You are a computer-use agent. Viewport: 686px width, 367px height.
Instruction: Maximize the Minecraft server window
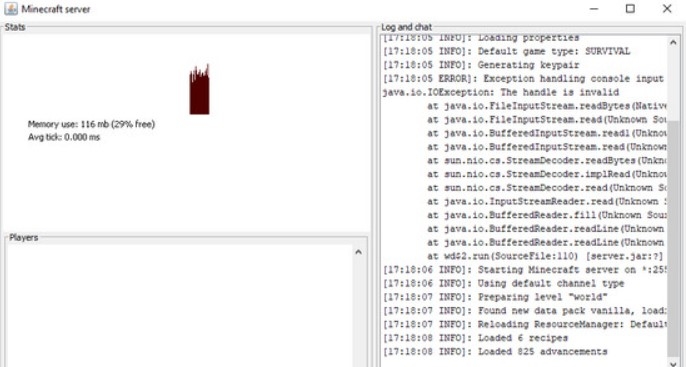[630, 9]
